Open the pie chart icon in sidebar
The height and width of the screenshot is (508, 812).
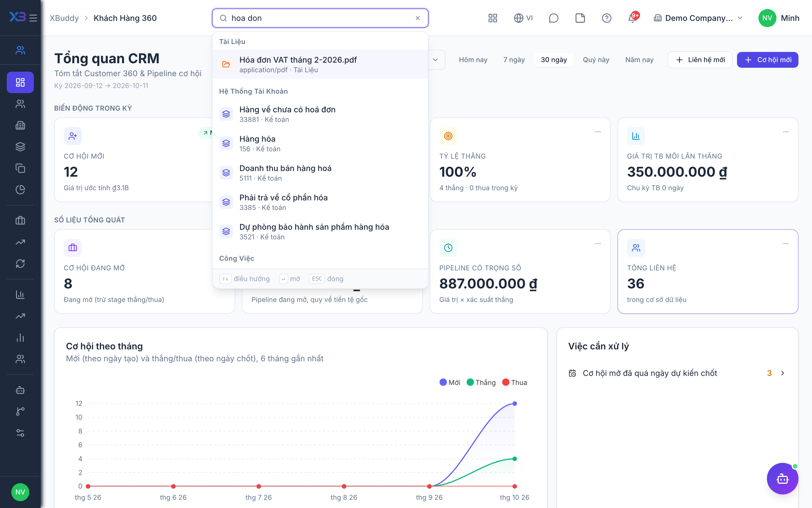[x=20, y=190]
